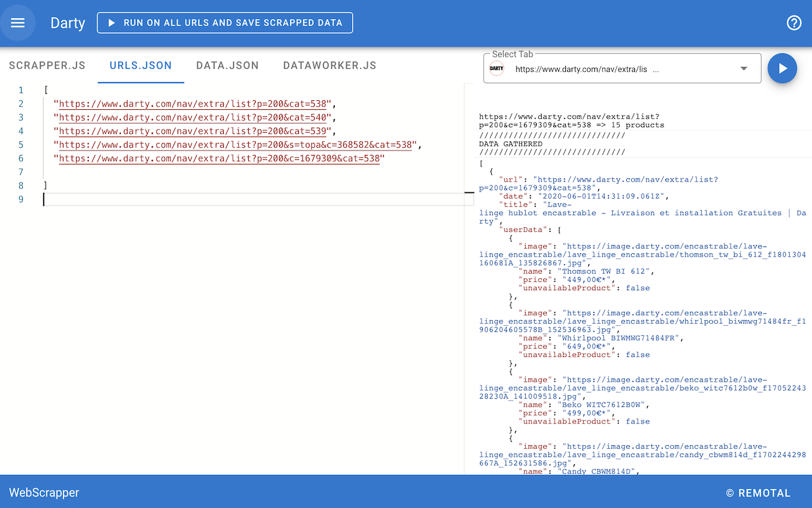This screenshot has width=812, height=508.
Task: Click the cat=538 URL on line 2
Action: tap(193, 104)
